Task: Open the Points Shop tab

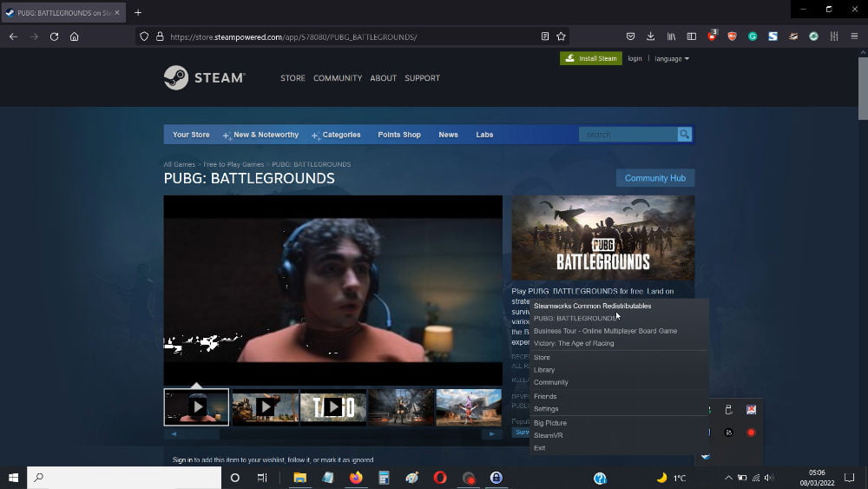Action: (399, 135)
